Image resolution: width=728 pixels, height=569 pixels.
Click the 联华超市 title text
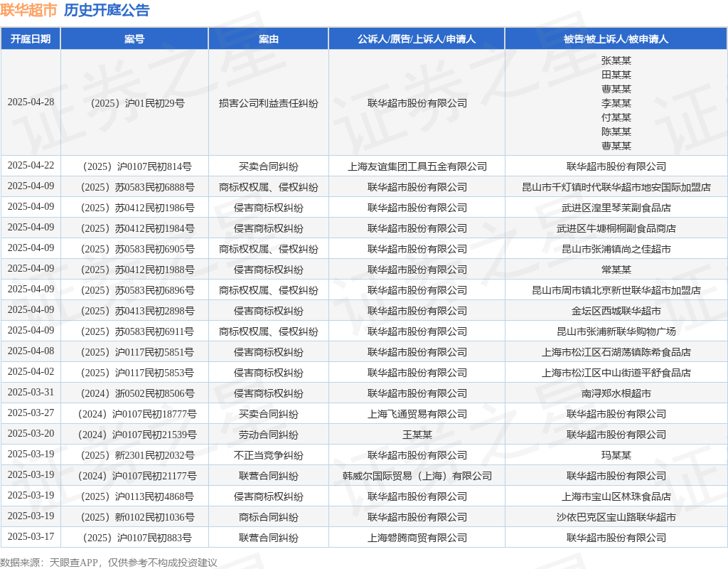coord(28,10)
